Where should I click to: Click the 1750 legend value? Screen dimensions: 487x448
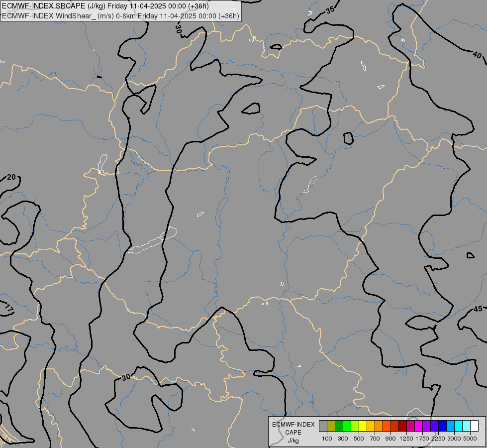point(422,439)
